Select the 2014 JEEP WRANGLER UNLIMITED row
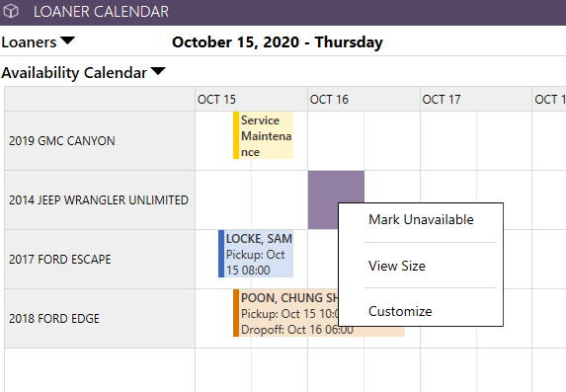The width and height of the screenshot is (566, 392). pyautogui.click(x=100, y=200)
